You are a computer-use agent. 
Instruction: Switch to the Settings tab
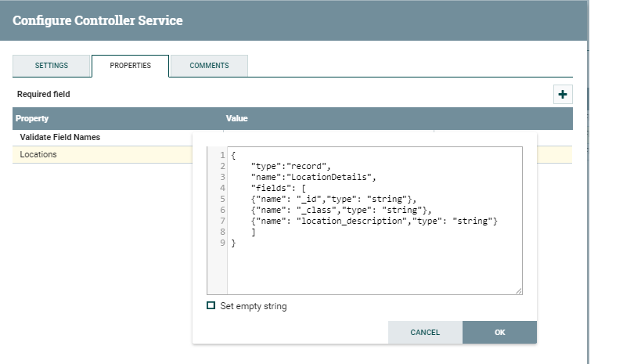(52, 66)
